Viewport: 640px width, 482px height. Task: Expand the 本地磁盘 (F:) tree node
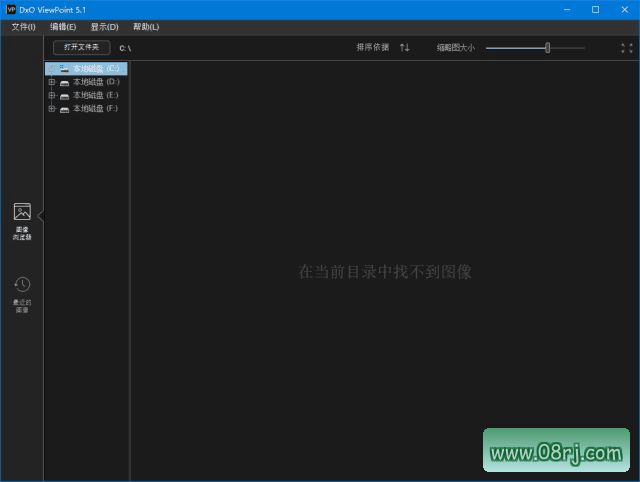52,108
